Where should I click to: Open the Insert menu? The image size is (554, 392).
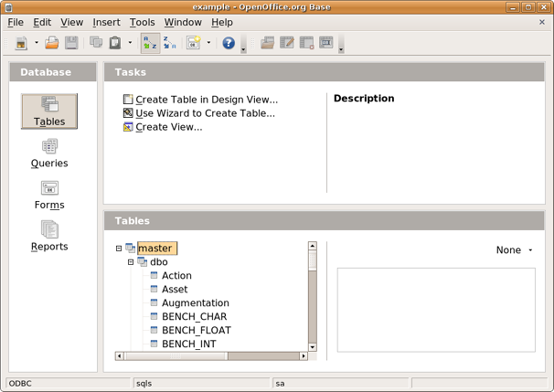tap(106, 22)
